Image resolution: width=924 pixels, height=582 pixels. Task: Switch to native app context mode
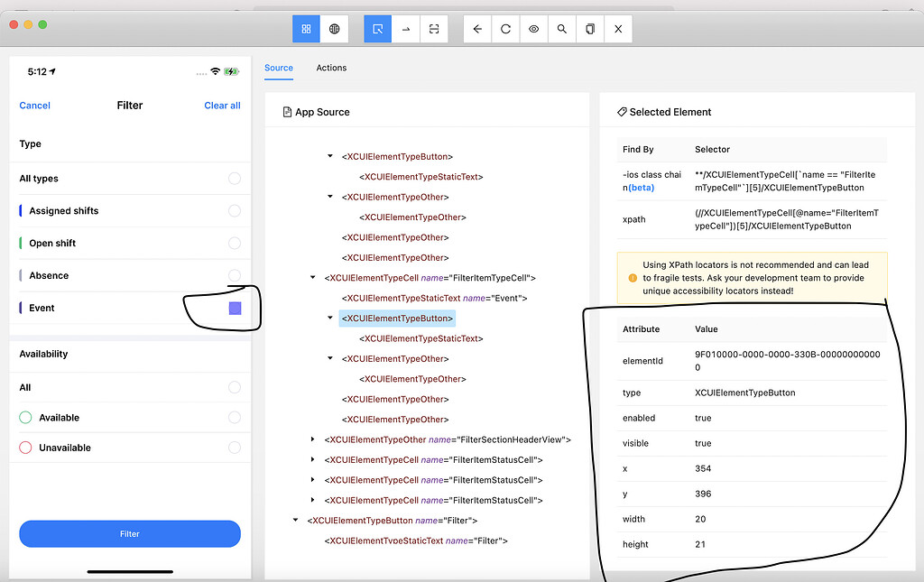click(306, 28)
